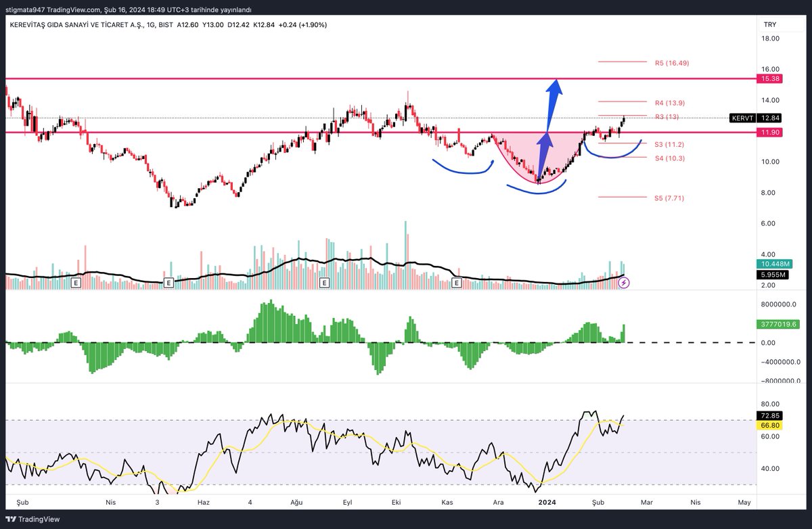Click the May label on the time axis
The height and width of the screenshot is (529, 812).
coord(745,503)
